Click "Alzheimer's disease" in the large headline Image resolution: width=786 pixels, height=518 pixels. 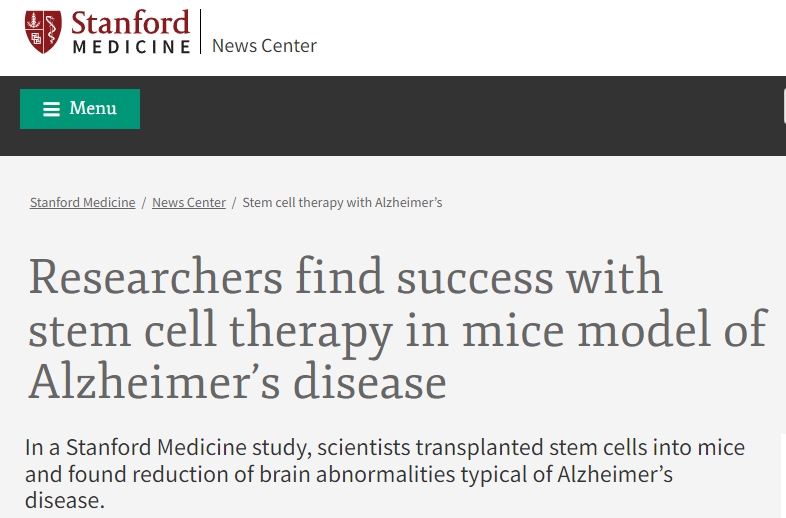[x=237, y=381]
